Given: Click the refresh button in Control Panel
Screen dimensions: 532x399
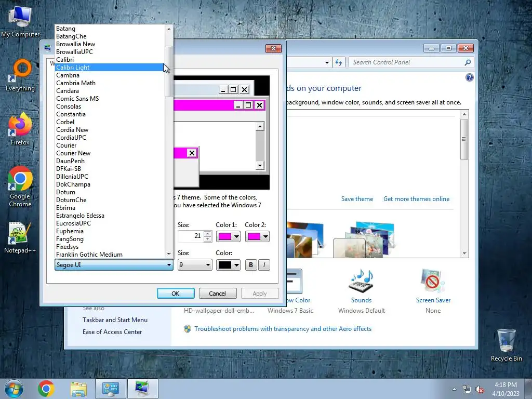Looking at the screenshot, I should click(x=339, y=62).
